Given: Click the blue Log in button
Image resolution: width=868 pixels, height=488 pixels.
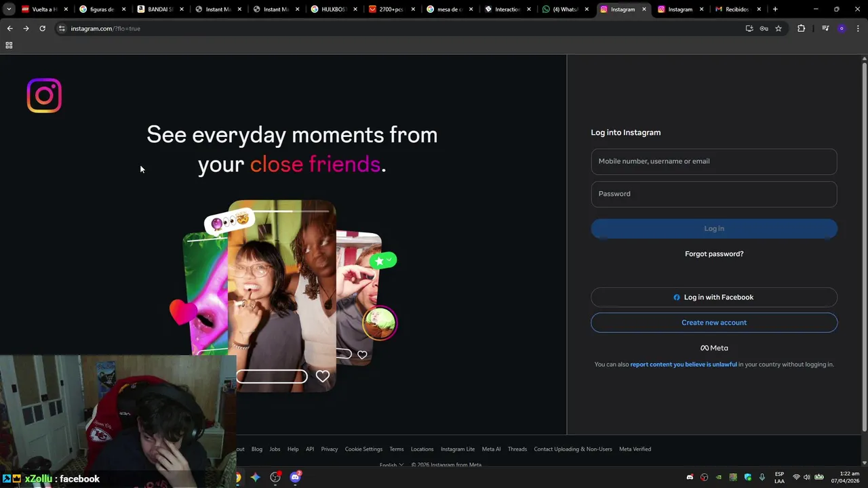Looking at the screenshot, I should 714,228.
